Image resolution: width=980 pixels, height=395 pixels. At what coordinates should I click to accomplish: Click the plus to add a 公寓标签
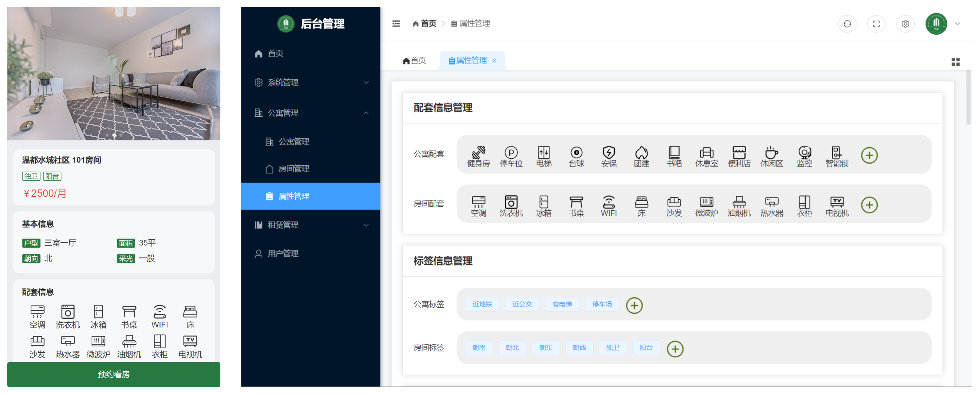(634, 305)
